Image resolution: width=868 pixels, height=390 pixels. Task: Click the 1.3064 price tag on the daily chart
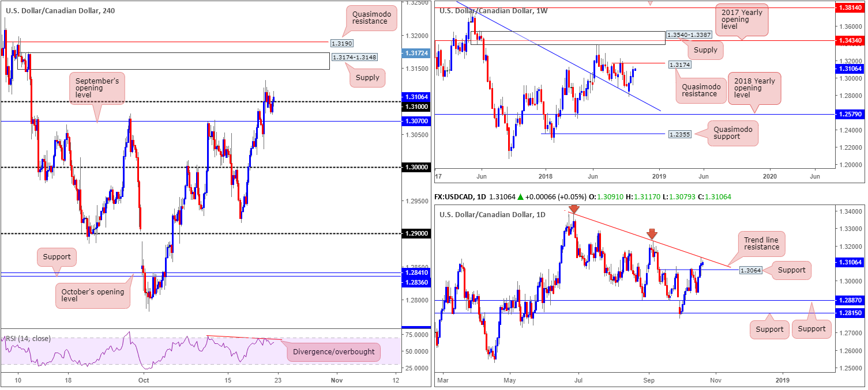point(751,270)
